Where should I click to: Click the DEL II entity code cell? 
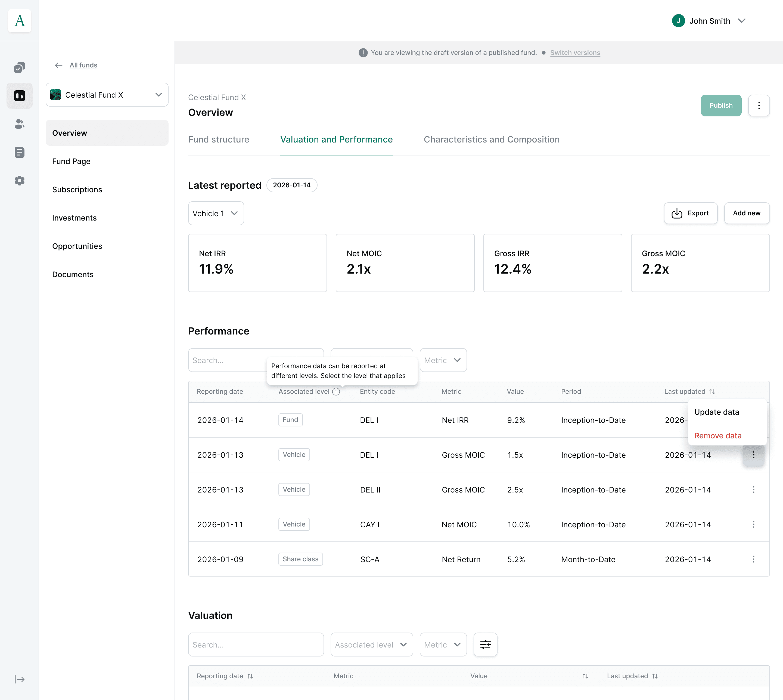point(370,490)
